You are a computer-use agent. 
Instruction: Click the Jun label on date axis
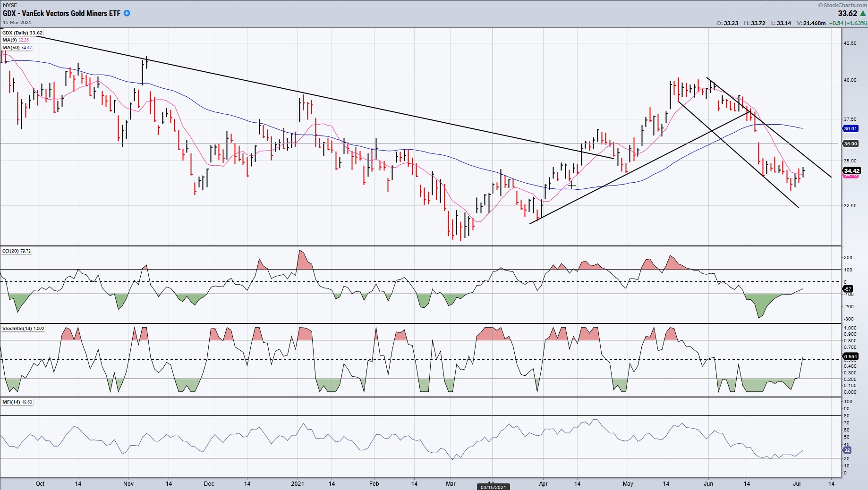click(x=708, y=483)
